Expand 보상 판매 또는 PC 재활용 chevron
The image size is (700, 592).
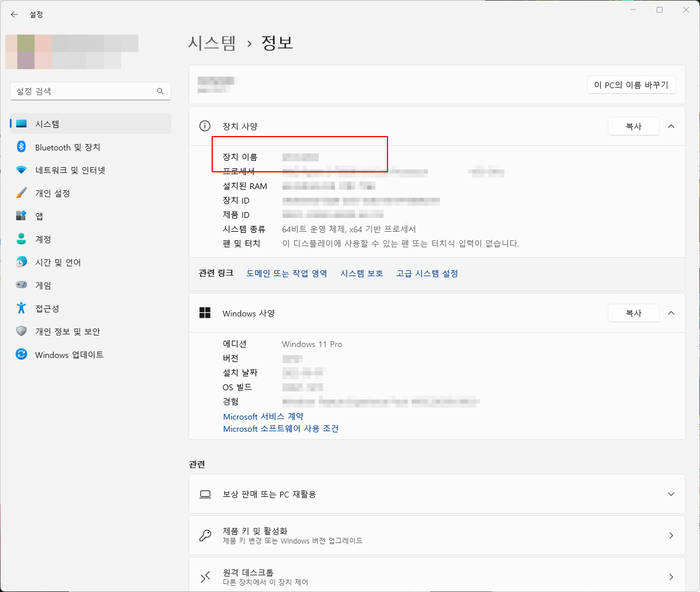[x=671, y=494]
